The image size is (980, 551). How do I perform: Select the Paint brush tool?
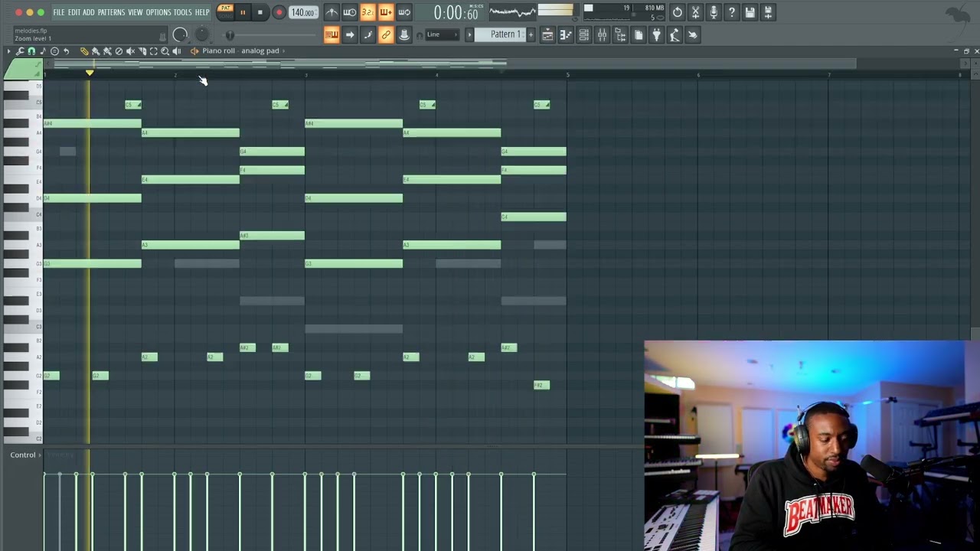96,51
